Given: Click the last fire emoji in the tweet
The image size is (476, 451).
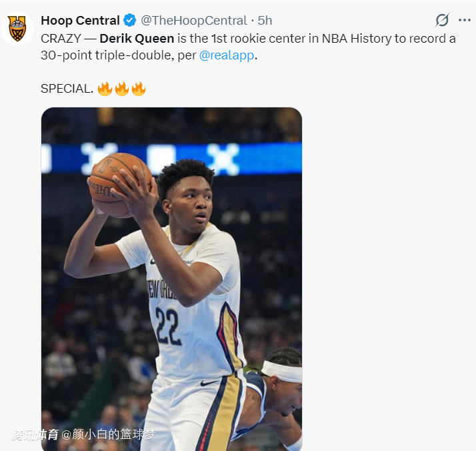Looking at the screenshot, I should coord(139,89).
